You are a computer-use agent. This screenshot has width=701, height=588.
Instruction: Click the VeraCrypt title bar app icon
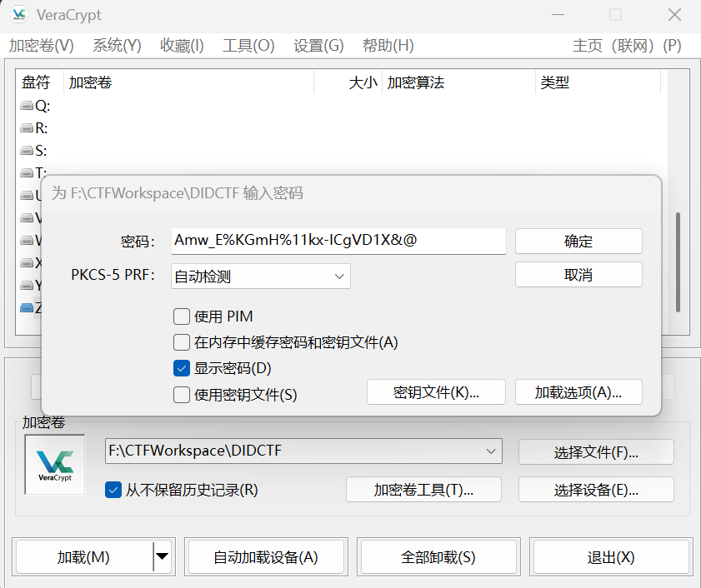[x=19, y=15]
